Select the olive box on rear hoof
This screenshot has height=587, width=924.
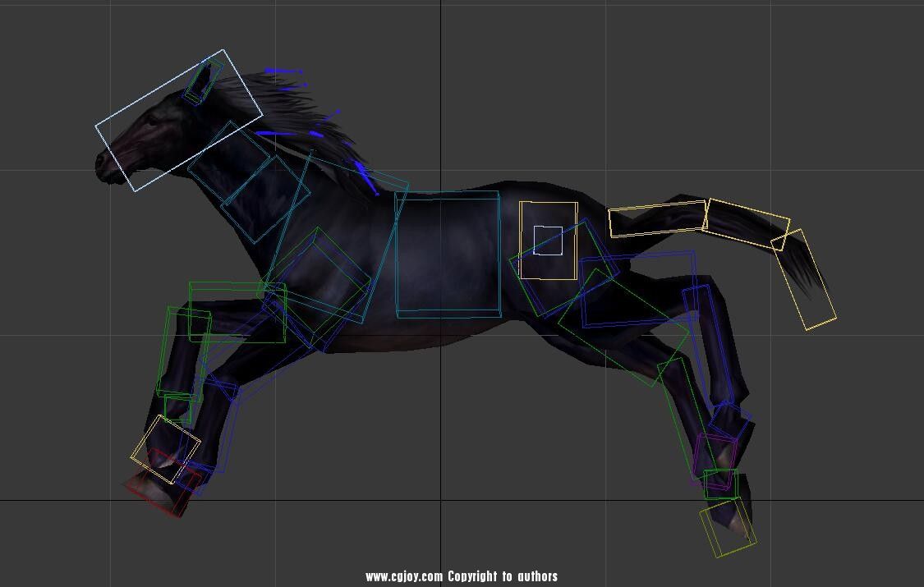(x=727, y=528)
